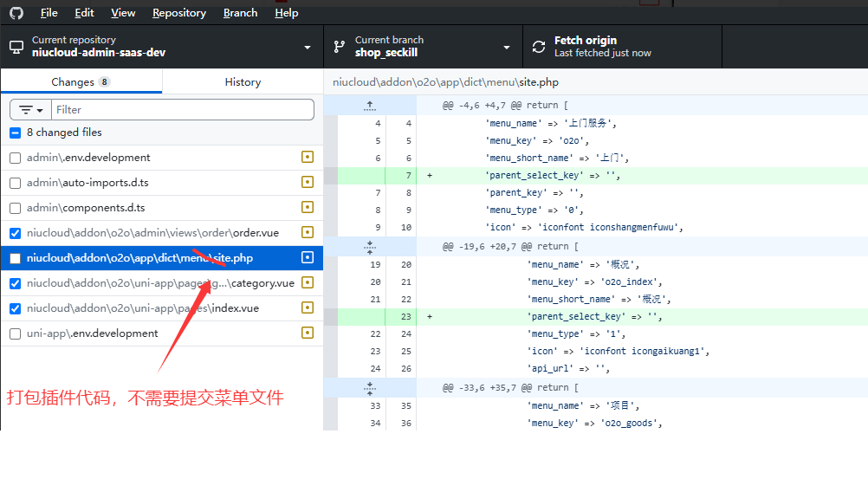Open the Repository menu

pos(179,13)
